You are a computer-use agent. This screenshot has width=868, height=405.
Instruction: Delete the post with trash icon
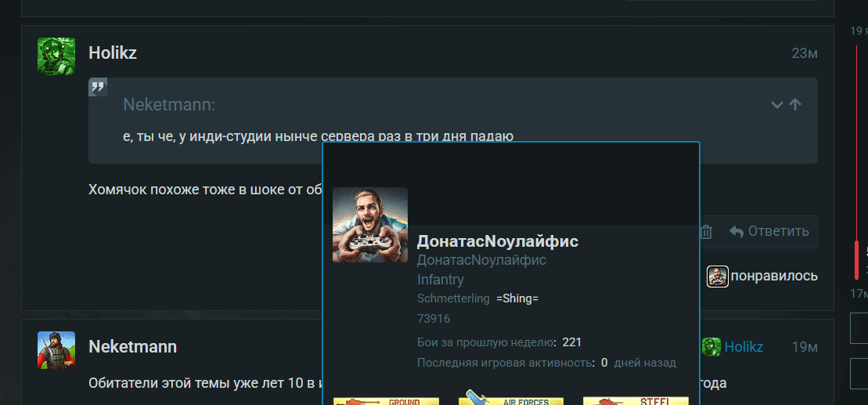705,232
